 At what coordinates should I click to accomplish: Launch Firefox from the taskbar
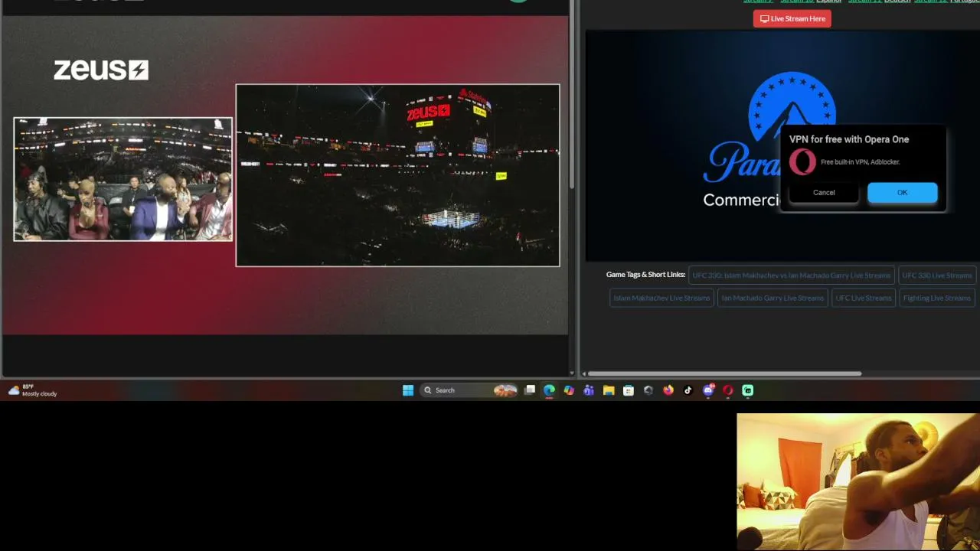pos(668,390)
